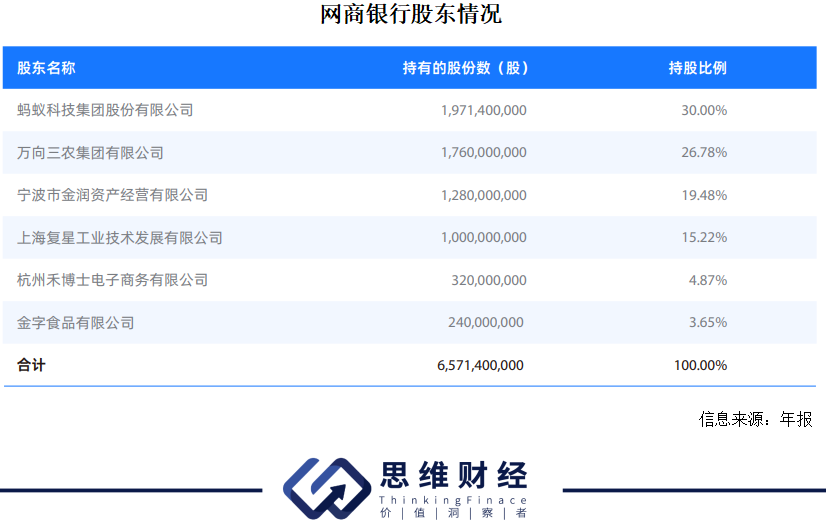Click the 合计 total row label
Image resolution: width=826 pixels, height=531 pixels.
coord(31,366)
